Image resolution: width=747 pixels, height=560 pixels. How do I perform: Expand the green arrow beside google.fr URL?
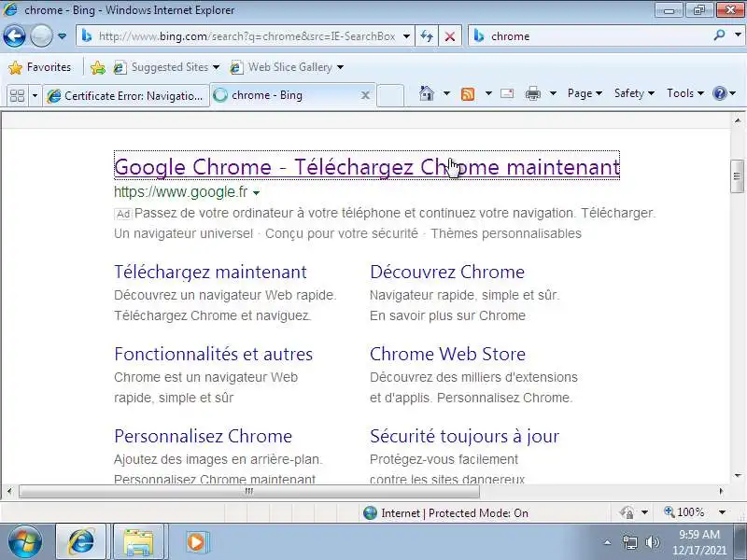pyautogui.click(x=256, y=193)
